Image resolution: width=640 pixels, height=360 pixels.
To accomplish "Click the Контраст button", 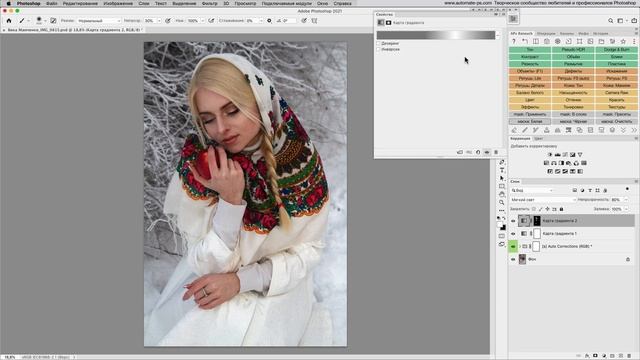I will [530, 57].
